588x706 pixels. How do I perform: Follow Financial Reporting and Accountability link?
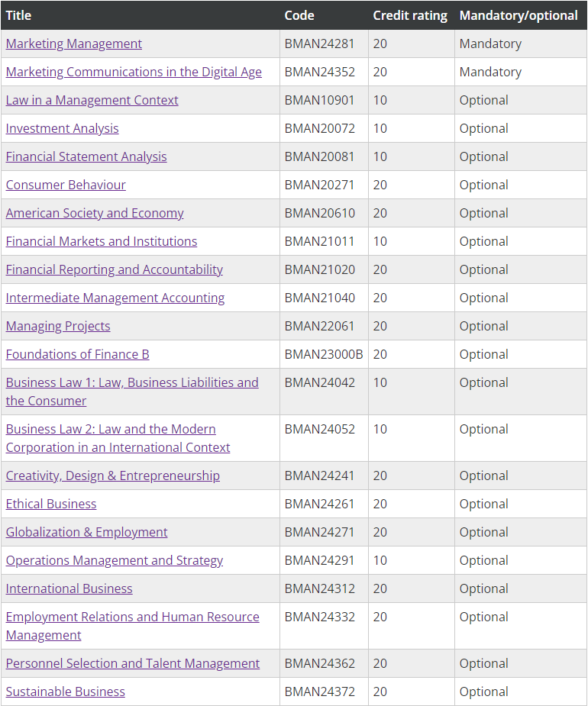click(x=114, y=269)
